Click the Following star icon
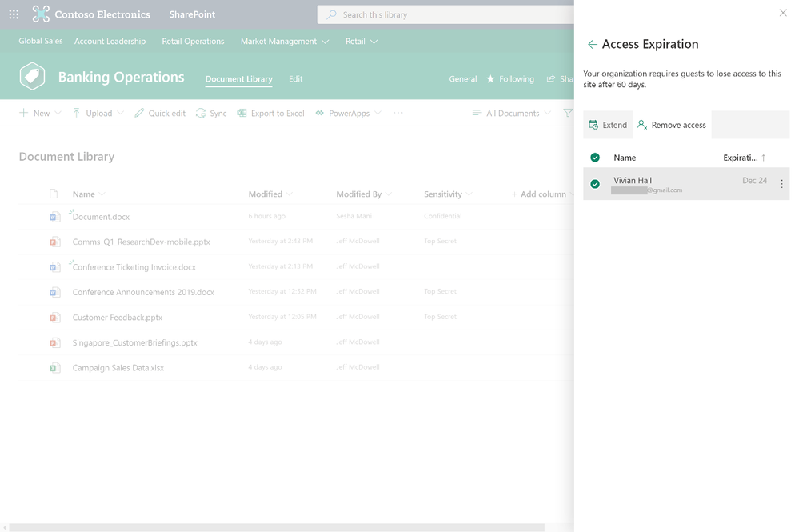Viewport: 799px width, 532px height. click(490, 79)
